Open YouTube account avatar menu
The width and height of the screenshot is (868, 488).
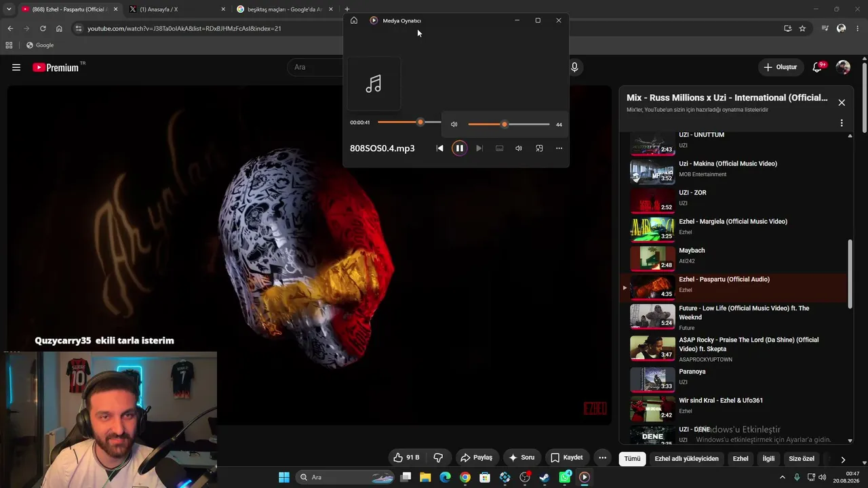(843, 67)
